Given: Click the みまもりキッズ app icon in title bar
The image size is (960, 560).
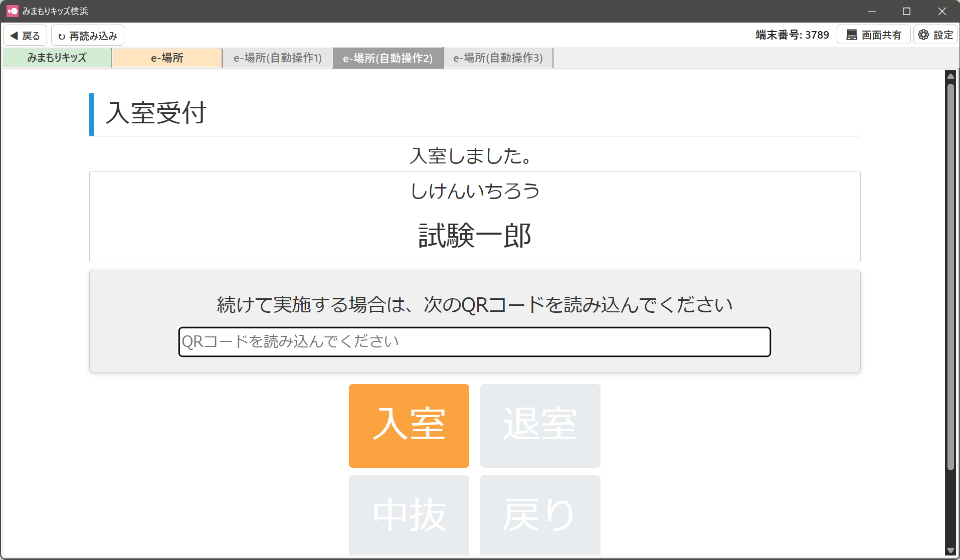Looking at the screenshot, I should pos(12,11).
